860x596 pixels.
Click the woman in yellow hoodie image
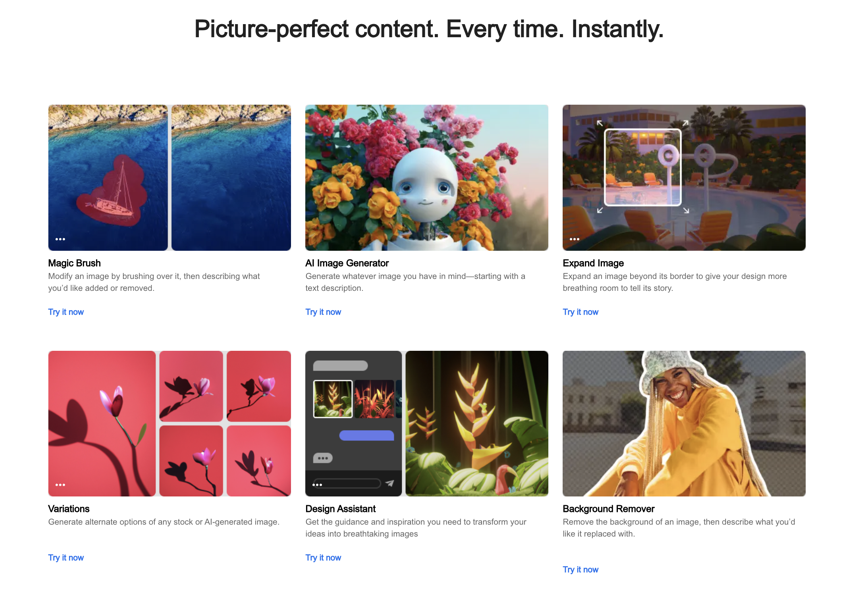point(684,424)
